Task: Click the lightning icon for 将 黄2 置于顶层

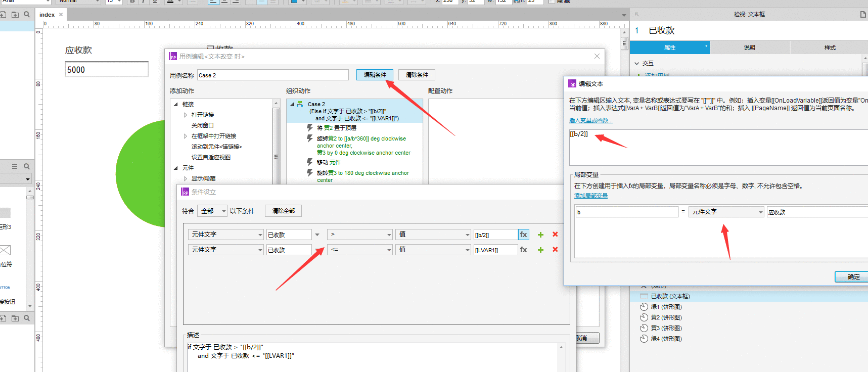Action: pos(310,127)
